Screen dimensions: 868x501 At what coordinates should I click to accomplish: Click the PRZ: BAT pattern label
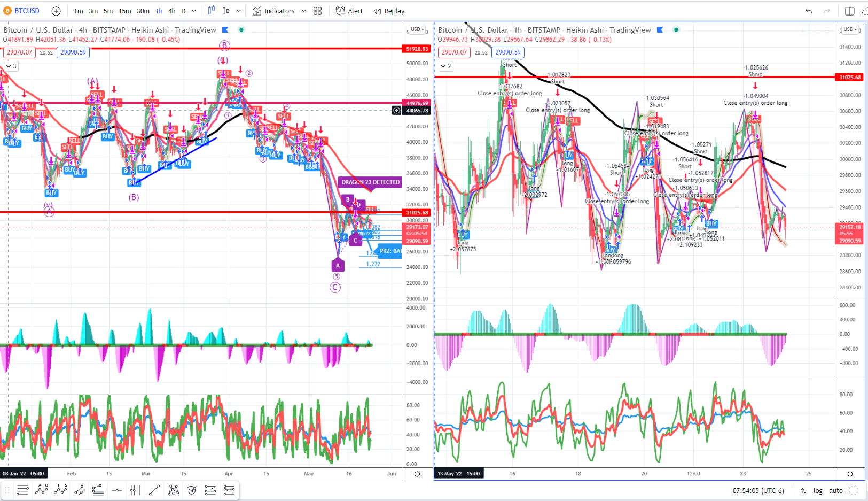389,251
